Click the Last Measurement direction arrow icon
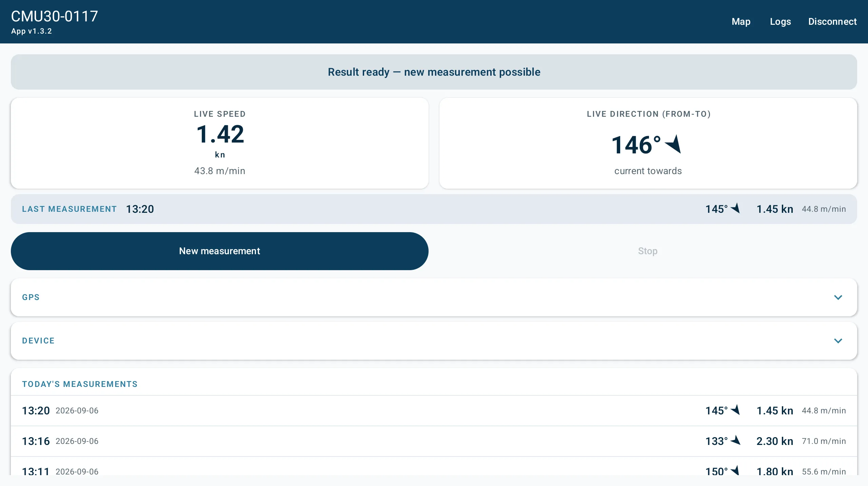Viewport: 868px width, 486px height. coord(735,208)
